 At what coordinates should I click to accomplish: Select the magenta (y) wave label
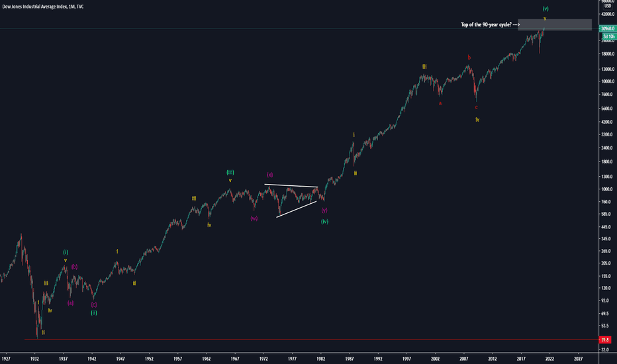click(324, 210)
